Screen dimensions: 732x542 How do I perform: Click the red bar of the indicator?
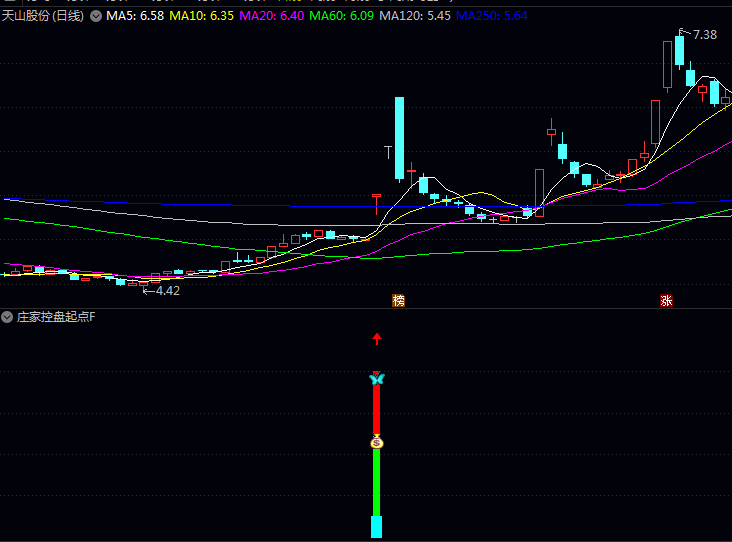[377, 410]
